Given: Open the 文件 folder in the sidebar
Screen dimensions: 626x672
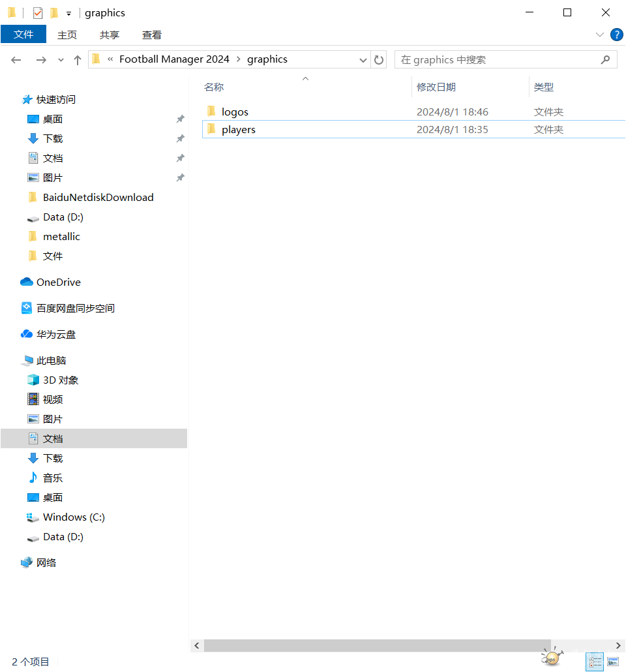Looking at the screenshot, I should coord(53,256).
